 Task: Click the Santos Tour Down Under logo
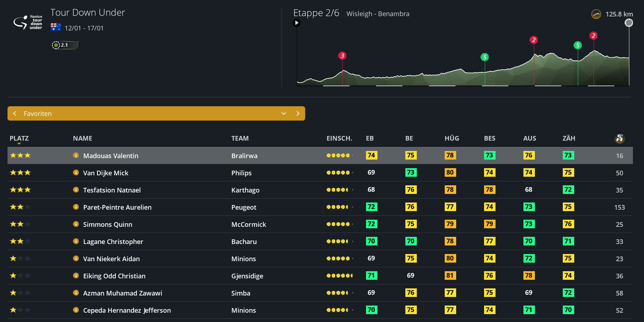(28, 22)
